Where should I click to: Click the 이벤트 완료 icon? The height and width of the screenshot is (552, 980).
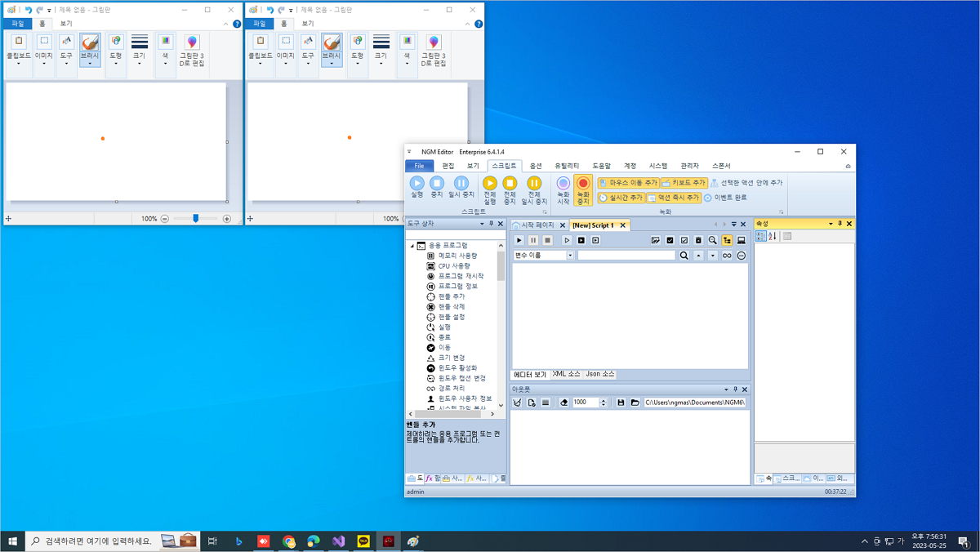click(708, 198)
